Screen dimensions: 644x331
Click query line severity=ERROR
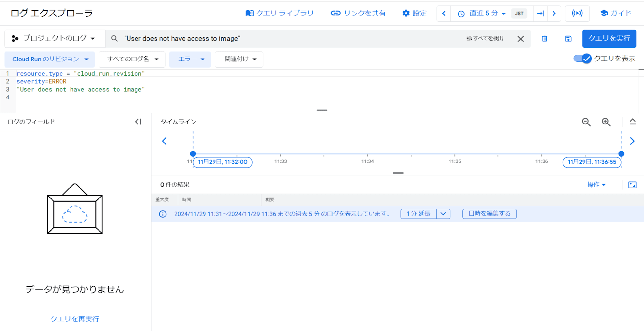(42, 82)
